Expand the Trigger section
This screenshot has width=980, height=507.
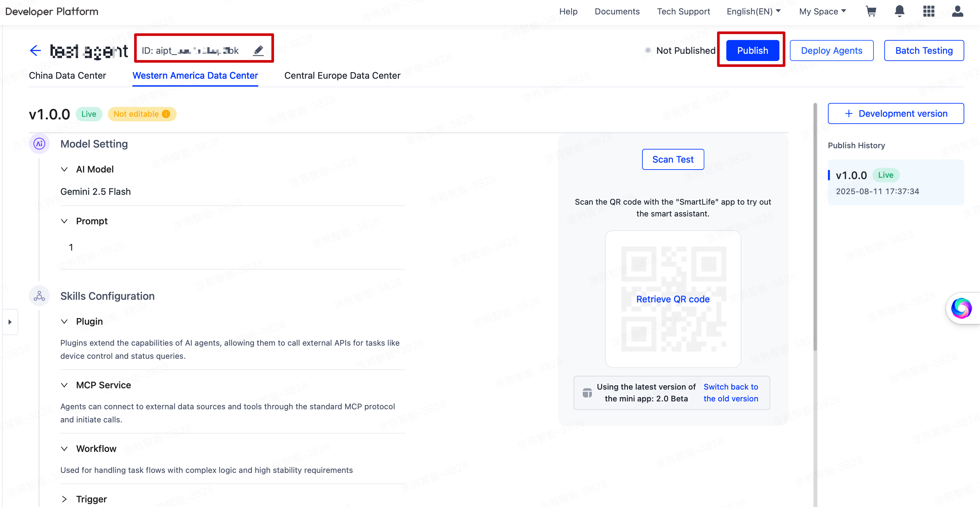click(x=64, y=499)
